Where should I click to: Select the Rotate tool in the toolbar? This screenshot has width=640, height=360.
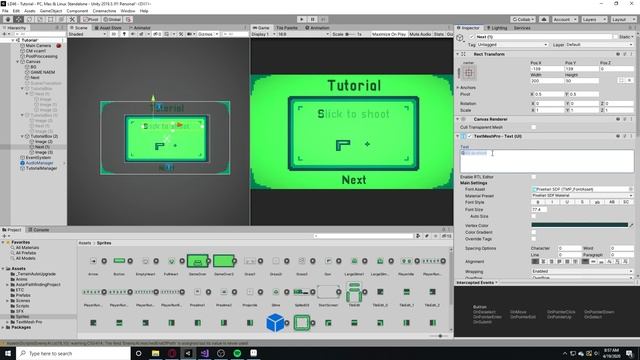(x=29, y=19)
